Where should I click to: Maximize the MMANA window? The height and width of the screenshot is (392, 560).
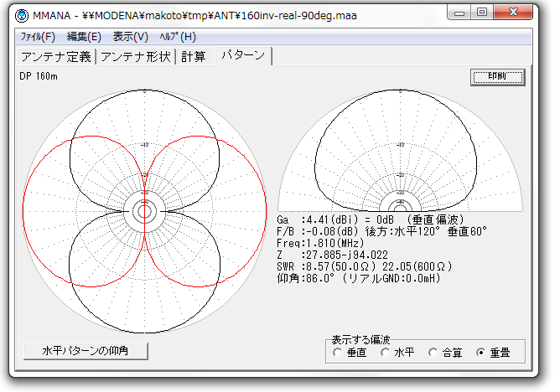click(x=481, y=13)
